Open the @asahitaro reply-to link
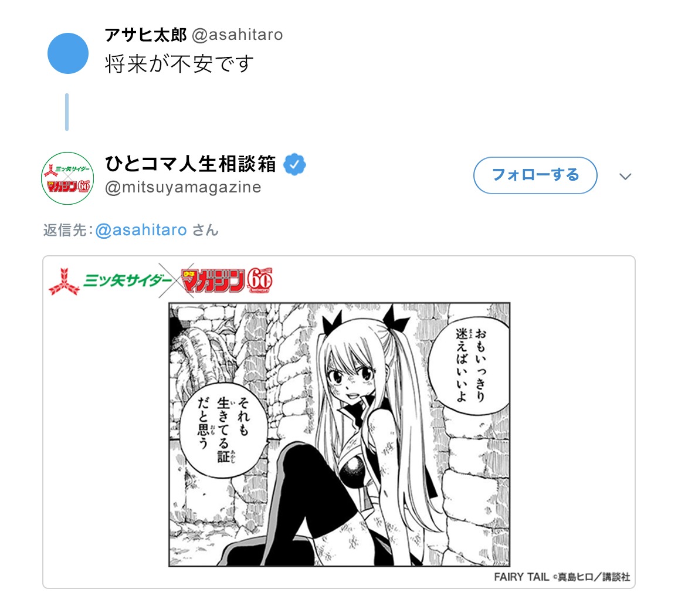This screenshot has height=616, width=678. [x=141, y=230]
